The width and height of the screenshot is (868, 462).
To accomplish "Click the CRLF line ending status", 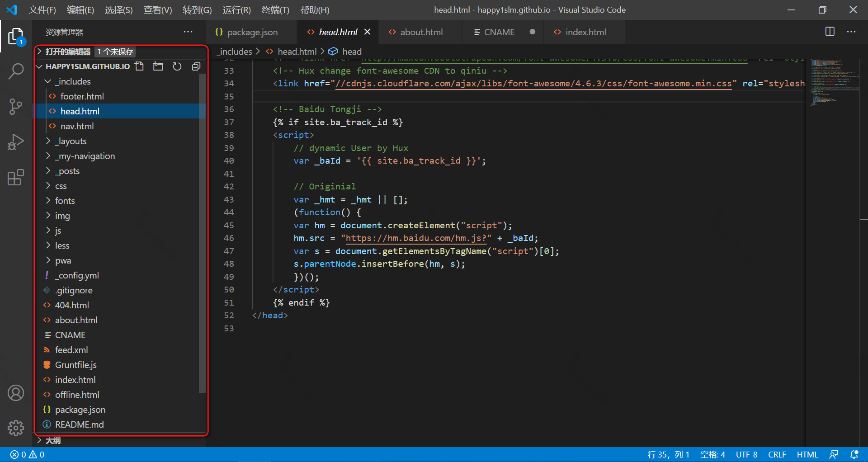I will pyautogui.click(x=777, y=454).
